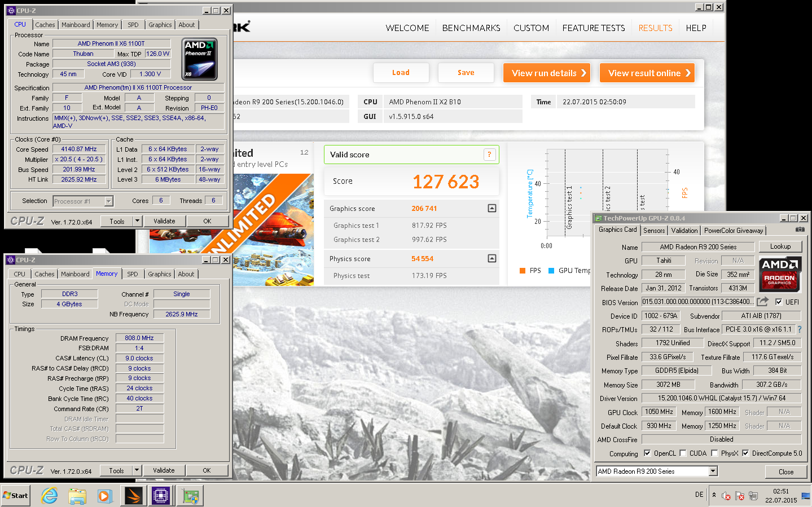Click the Close button in GPU-Z

pyautogui.click(x=786, y=472)
